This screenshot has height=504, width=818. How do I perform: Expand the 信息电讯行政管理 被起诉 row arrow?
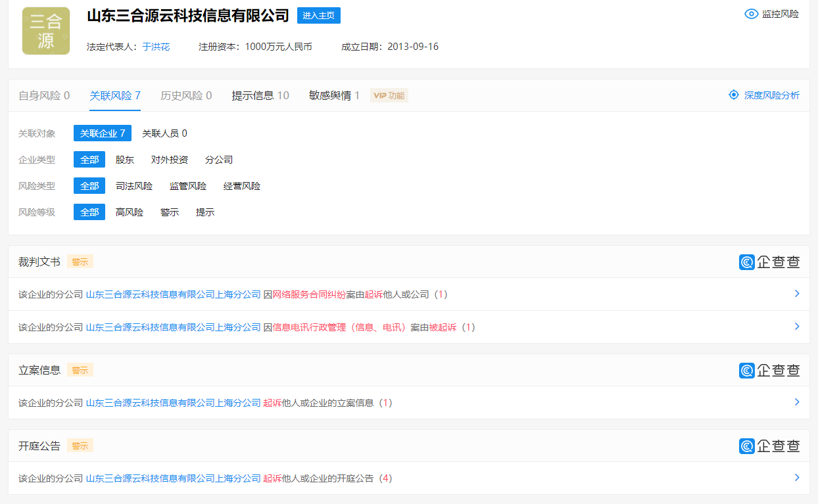797,327
